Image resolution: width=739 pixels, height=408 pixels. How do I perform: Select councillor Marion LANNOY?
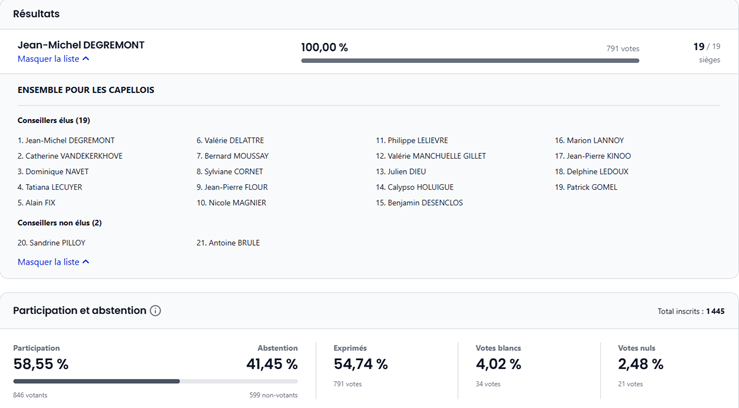pyautogui.click(x=588, y=141)
